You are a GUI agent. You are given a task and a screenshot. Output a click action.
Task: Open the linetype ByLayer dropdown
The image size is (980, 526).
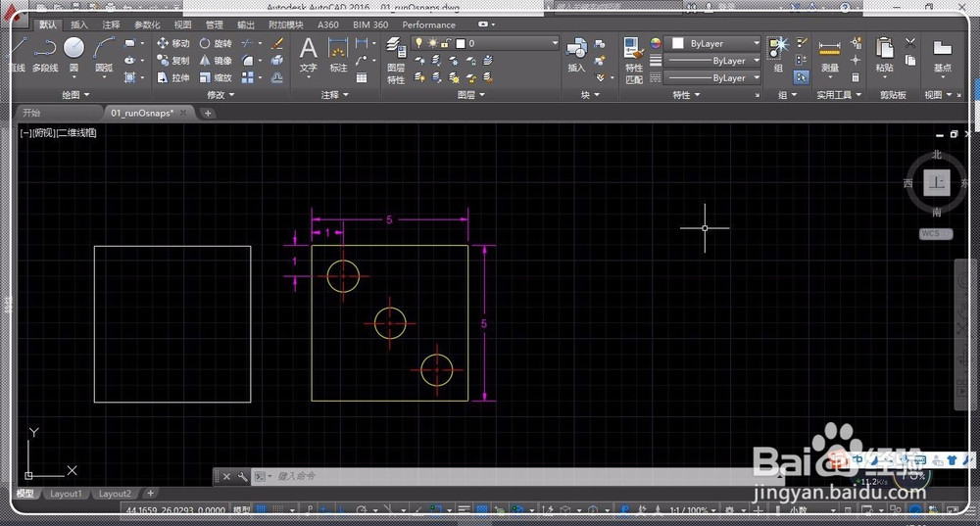(x=712, y=77)
